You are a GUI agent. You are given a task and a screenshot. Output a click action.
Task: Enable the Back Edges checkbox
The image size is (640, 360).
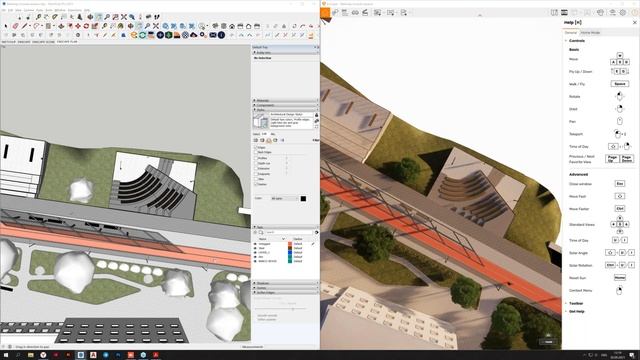pyautogui.click(x=256, y=152)
